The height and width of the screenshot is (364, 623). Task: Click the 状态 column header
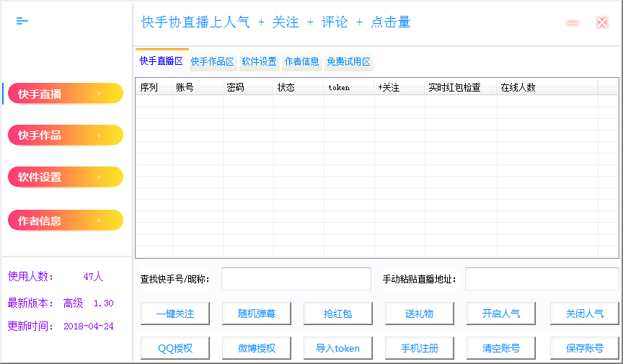[x=299, y=87]
